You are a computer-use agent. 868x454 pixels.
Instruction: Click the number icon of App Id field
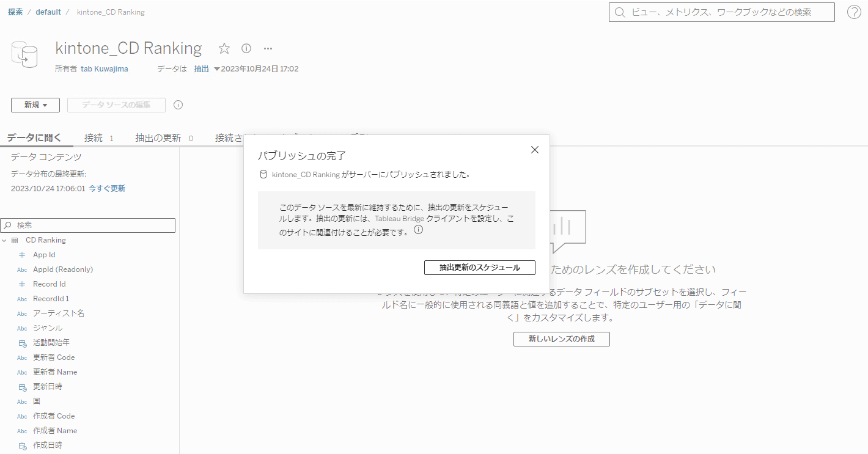point(22,255)
